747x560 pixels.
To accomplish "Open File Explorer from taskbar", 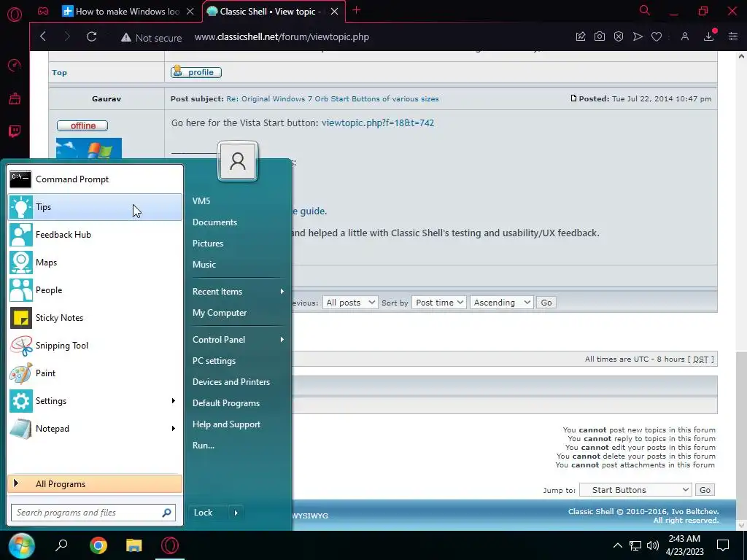I will [x=134, y=545].
